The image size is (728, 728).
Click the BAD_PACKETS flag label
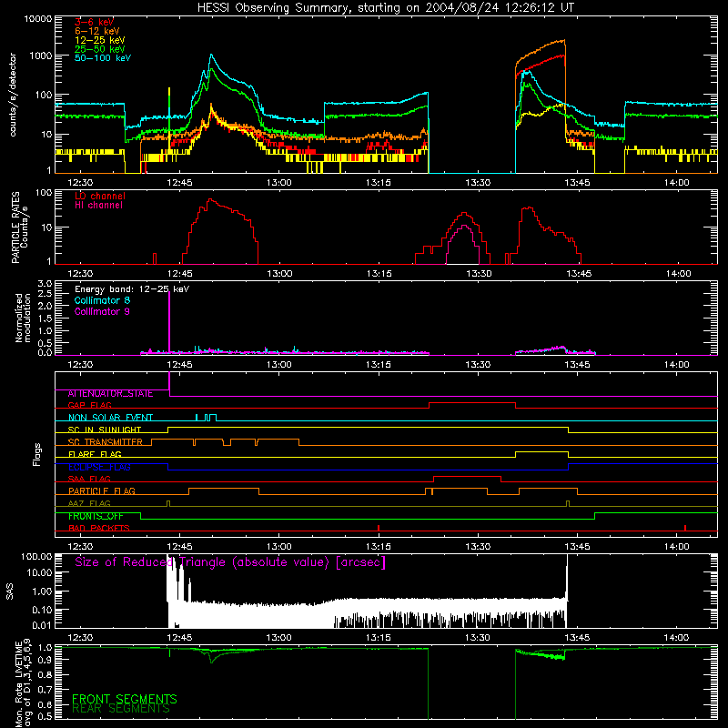pos(99,529)
